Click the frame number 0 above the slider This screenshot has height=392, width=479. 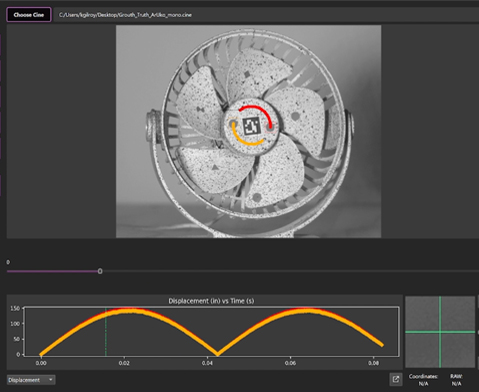pyautogui.click(x=8, y=262)
